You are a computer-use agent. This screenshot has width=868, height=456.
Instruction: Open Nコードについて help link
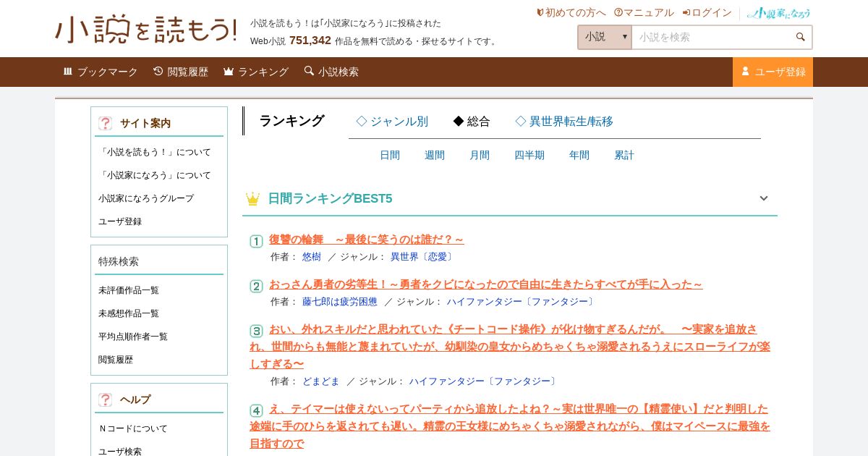click(133, 428)
